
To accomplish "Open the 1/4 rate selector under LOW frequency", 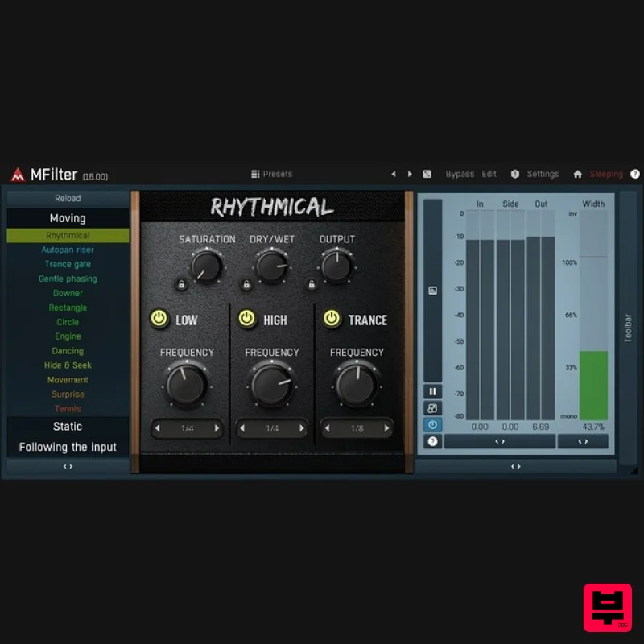I will pyautogui.click(x=187, y=428).
